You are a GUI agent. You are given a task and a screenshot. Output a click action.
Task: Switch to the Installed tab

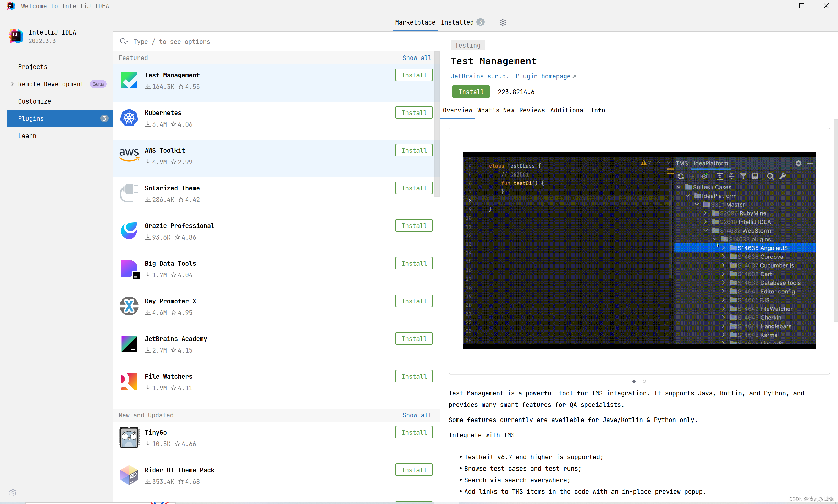tap(457, 22)
